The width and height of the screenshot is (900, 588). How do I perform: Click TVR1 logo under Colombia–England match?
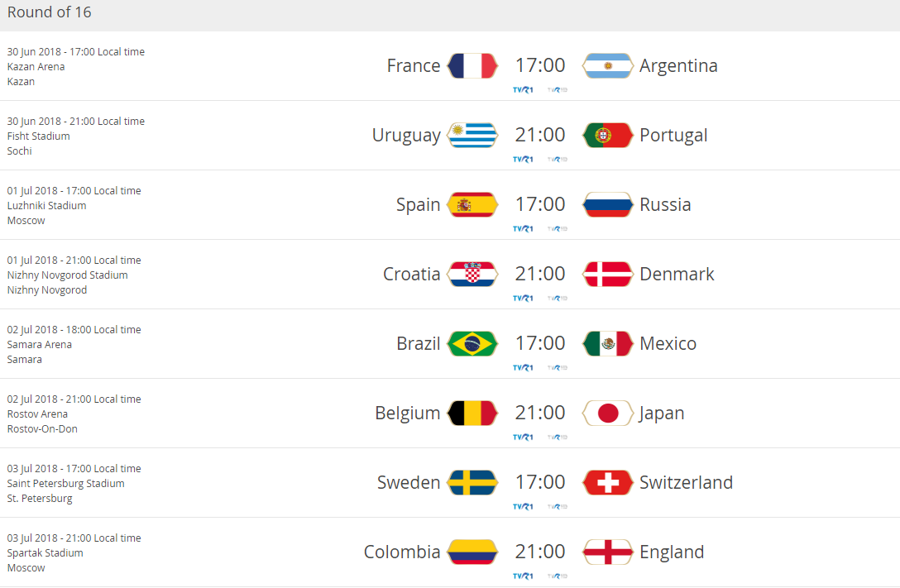coord(523,576)
